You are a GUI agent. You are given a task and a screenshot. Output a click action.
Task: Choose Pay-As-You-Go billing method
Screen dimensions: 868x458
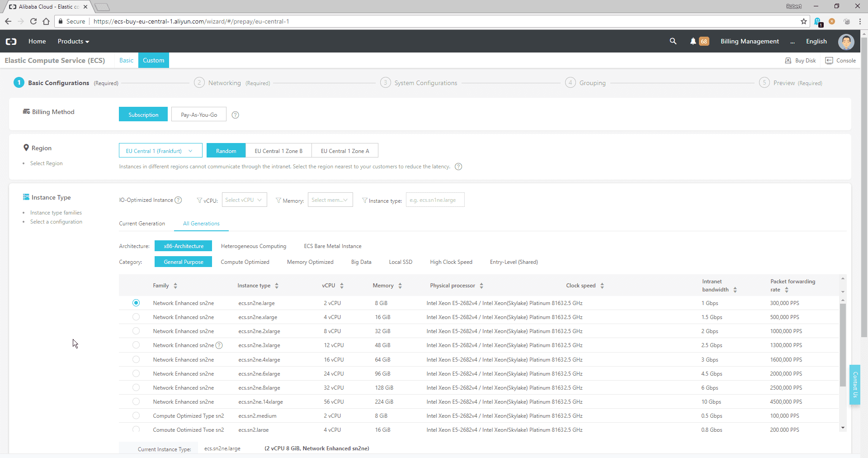[199, 114]
